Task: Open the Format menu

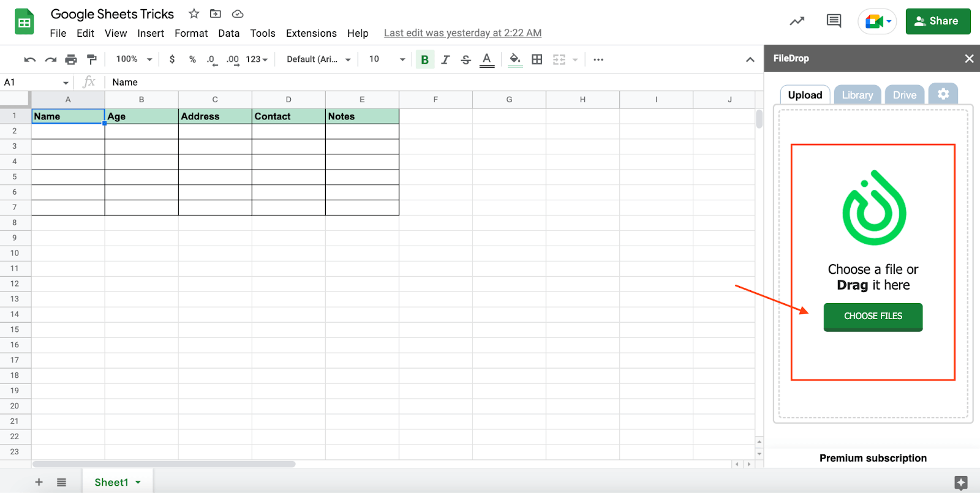Action: point(191,33)
